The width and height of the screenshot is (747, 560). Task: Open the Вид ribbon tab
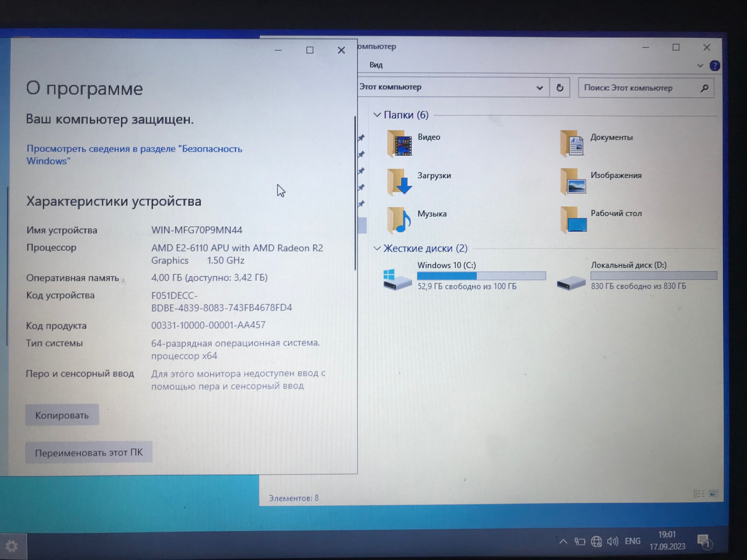pos(376,65)
